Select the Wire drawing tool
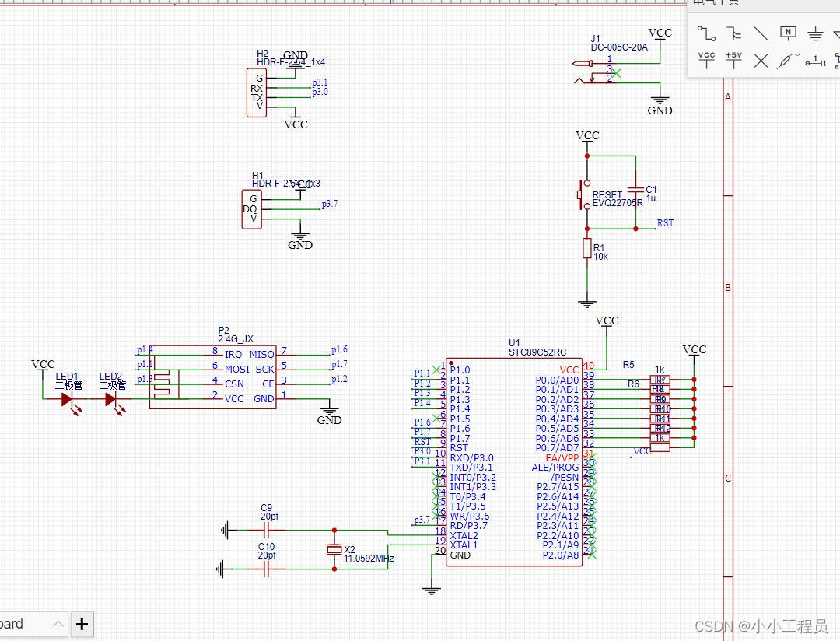This screenshot has height=641, width=840. [706, 33]
